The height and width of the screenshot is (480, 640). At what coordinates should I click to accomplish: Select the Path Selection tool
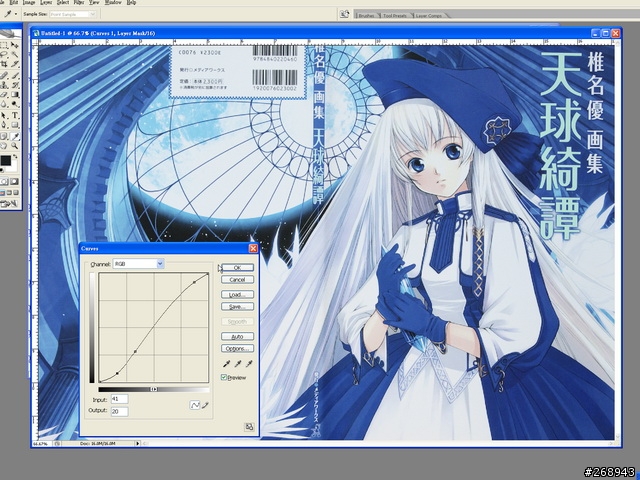click(x=4, y=116)
